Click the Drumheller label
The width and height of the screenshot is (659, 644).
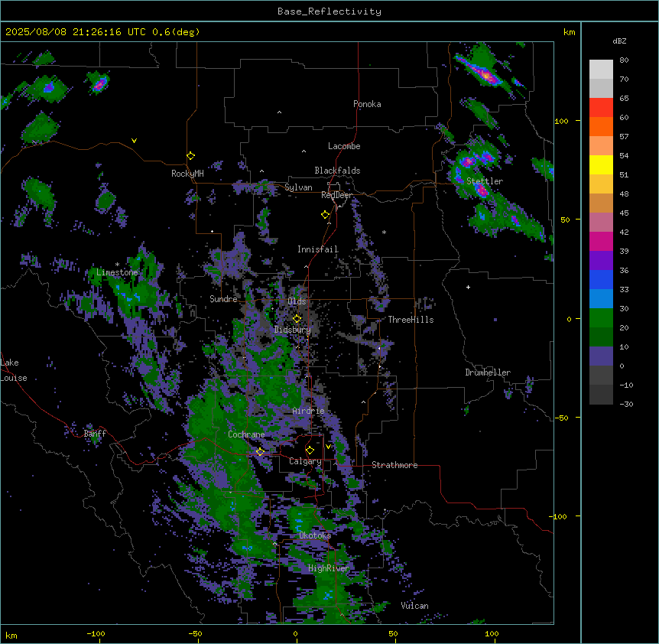click(488, 372)
